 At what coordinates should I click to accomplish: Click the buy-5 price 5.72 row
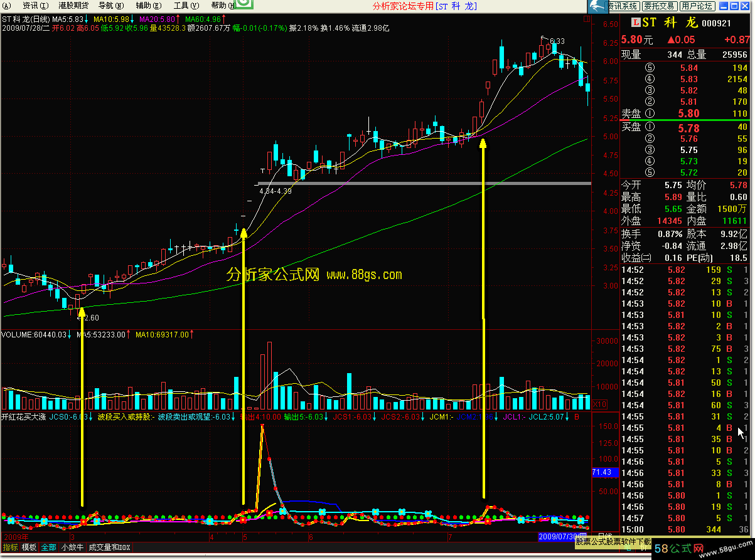click(686, 172)
